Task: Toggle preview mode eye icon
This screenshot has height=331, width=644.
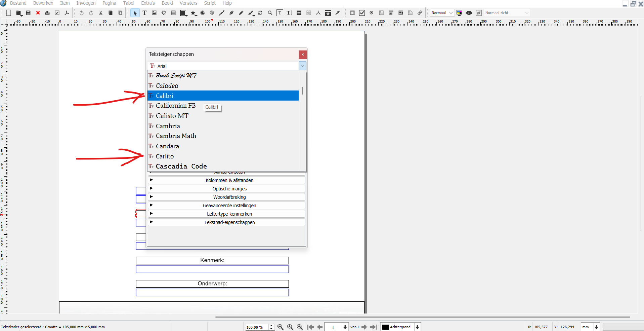Action: pyautogui.click(x=469, y=13)
